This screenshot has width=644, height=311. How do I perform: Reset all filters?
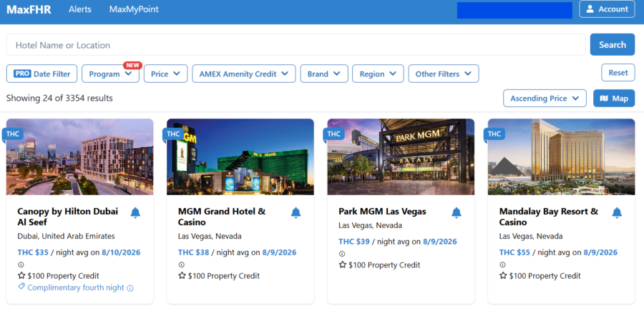tap(618, 73)
